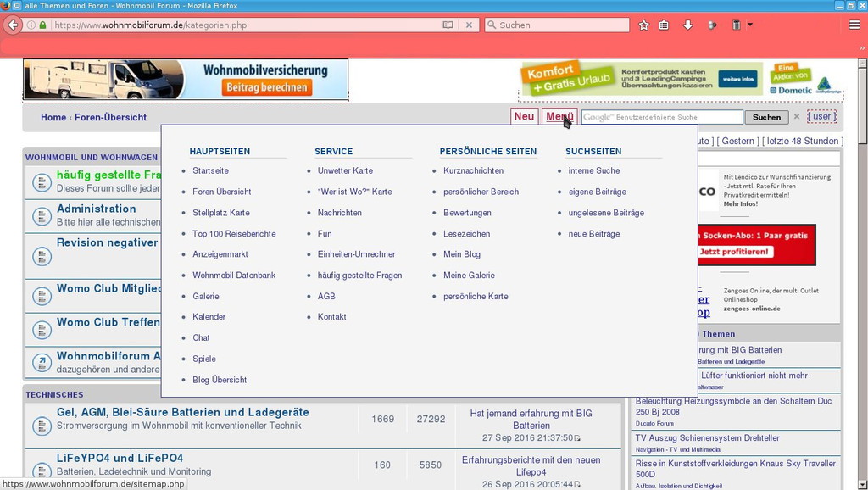Select "Wer ist Wo?" Karte

pyautogui.click(x=355, y=192)
